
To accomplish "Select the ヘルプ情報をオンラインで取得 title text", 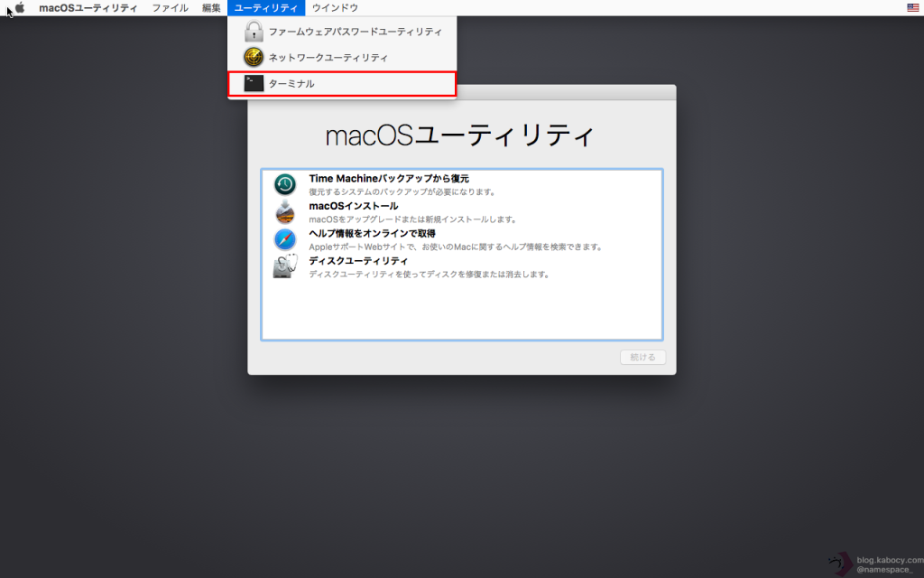I will coord(372,233).
